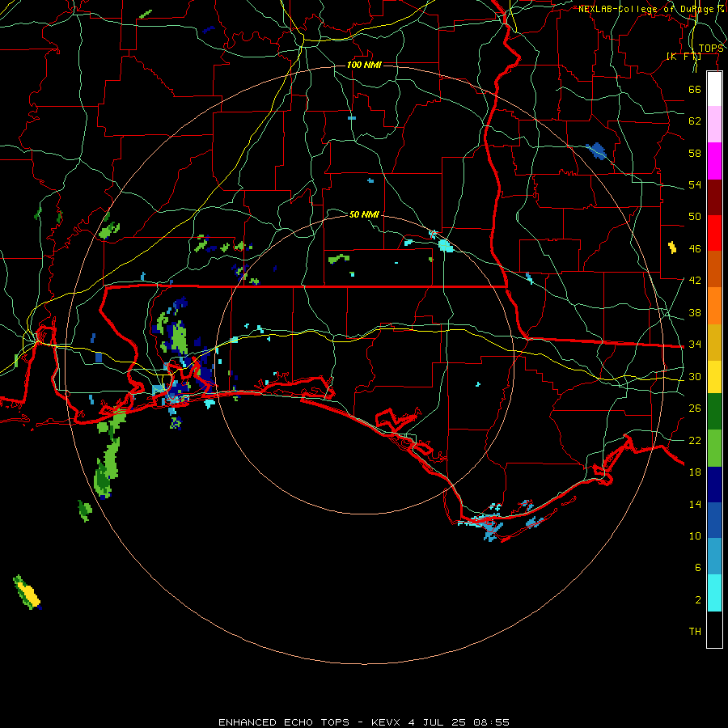This screenshot has width=728, height=728.
Task: Click the 10 value on the legend
Action: [x=695, y=536]
